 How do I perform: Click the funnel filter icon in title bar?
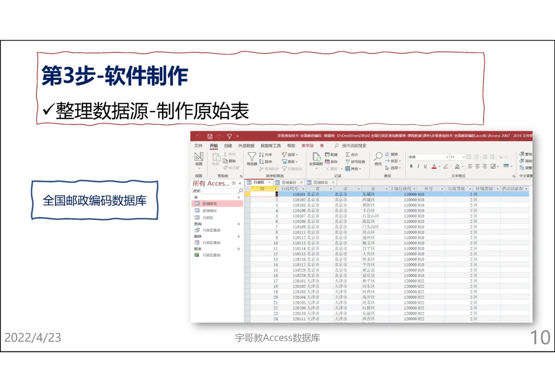[x=230, y=136]
